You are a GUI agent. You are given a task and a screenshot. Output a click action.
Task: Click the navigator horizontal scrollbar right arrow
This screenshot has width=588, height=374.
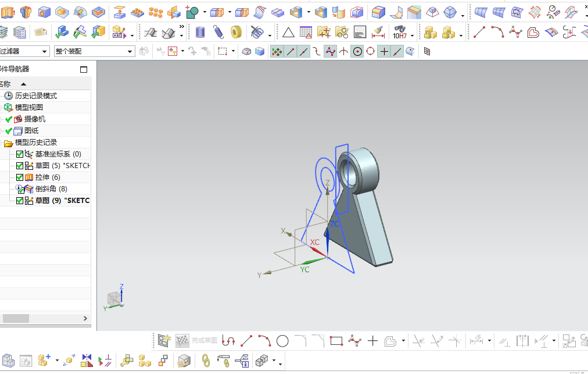pyautogui.click(x=85, y=318)
